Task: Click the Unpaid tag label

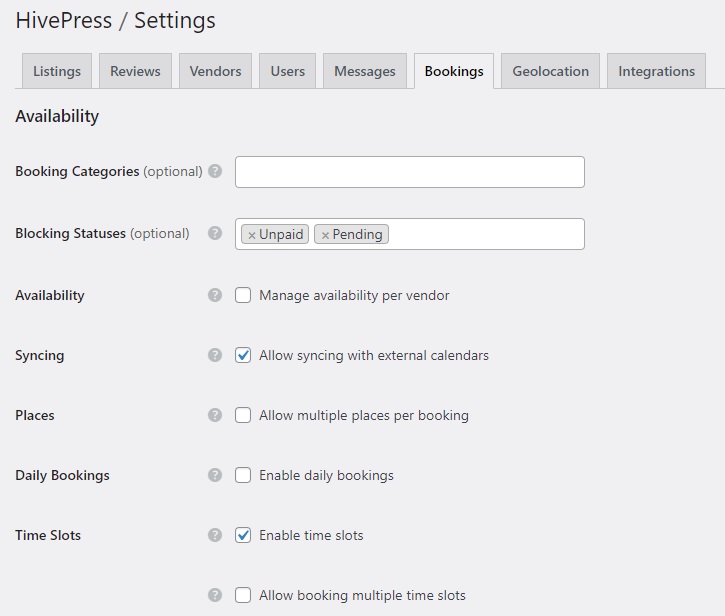Action: pyautogui.click(x=281, y=234)
